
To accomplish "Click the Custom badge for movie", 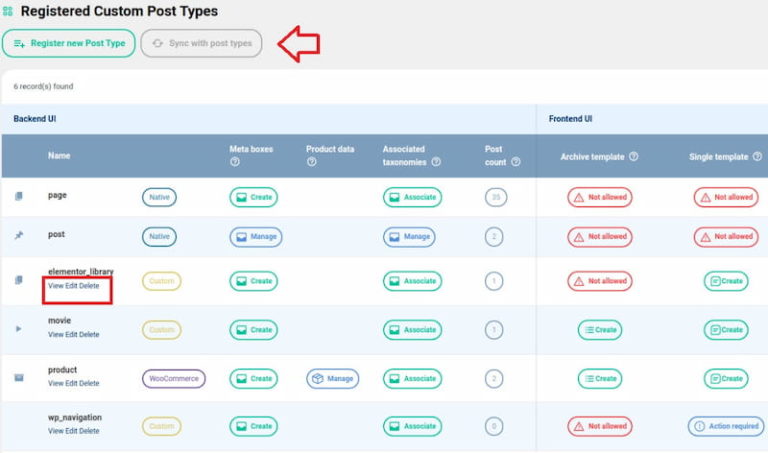I will [x=162, y=330].
